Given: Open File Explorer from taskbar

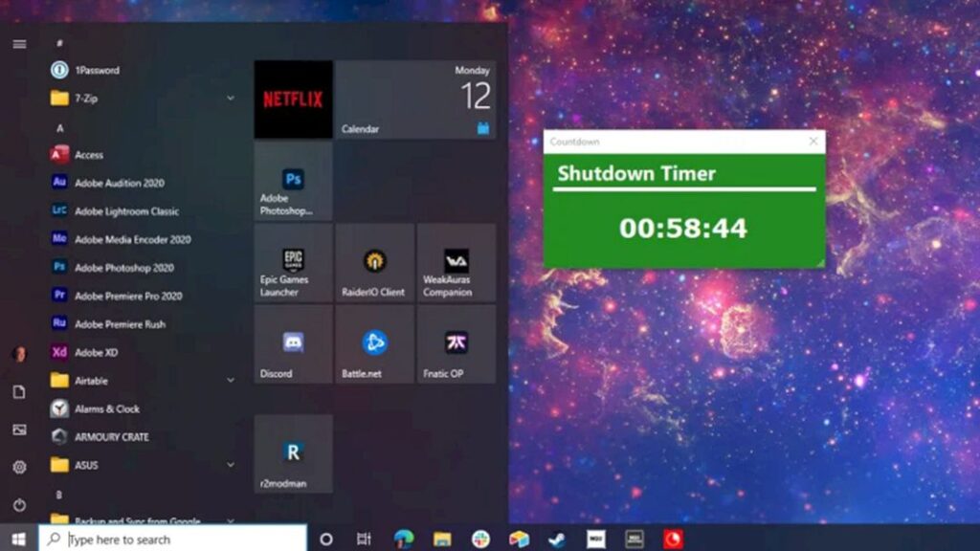Looking at the screenshot, I should click(442, 540).
